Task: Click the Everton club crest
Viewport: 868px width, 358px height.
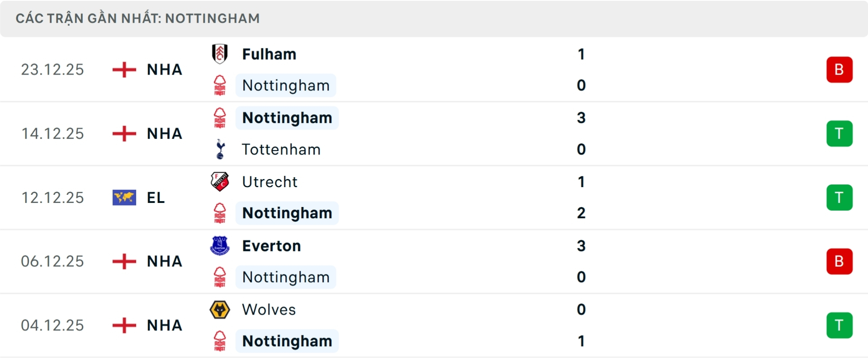Action: click(220, 246)
